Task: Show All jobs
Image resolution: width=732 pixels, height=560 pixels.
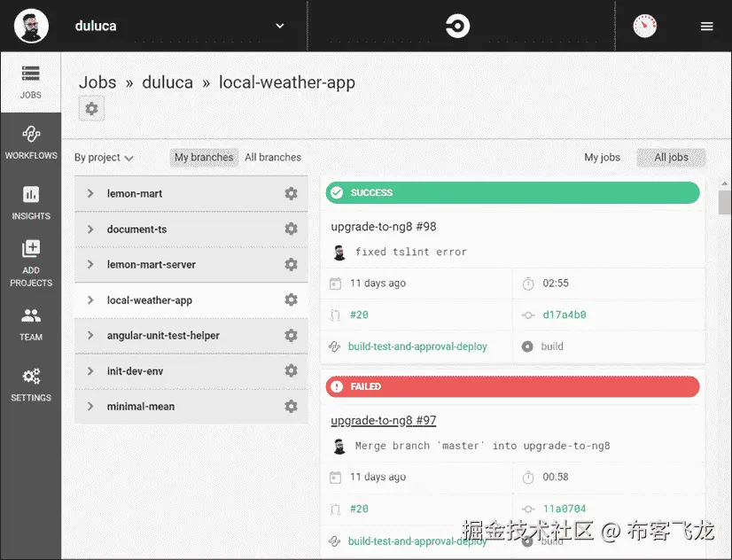Action: [671, 157]
